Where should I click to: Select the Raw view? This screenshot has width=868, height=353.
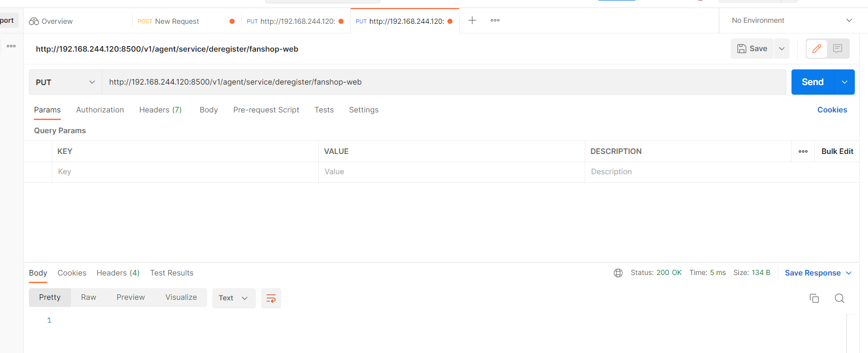pyautogui.click(x=89, y=297)
